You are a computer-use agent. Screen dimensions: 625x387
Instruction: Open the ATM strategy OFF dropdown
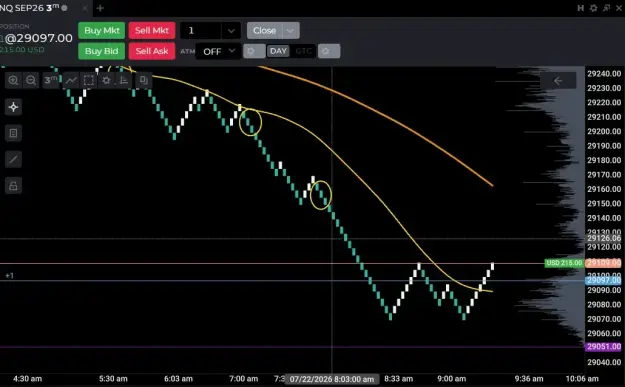point(218,51)
